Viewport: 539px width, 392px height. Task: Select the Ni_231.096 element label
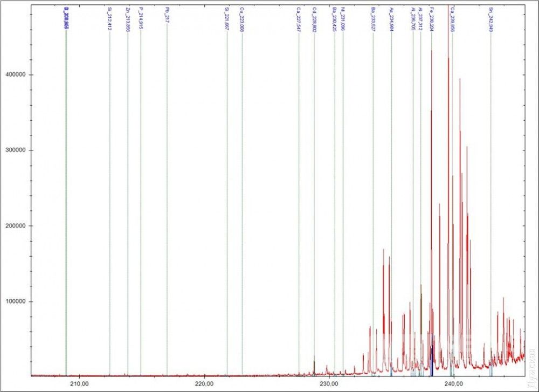pos(343,20)
